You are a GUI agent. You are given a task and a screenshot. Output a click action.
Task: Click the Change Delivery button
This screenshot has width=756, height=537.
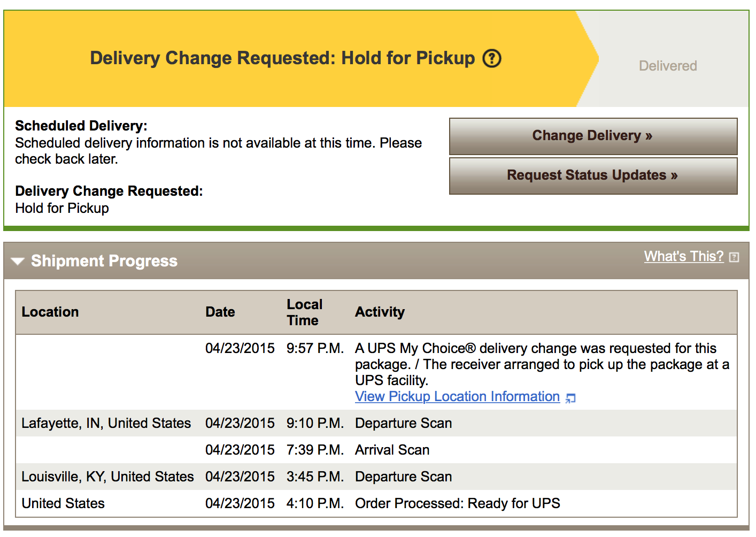pos(593,136)
